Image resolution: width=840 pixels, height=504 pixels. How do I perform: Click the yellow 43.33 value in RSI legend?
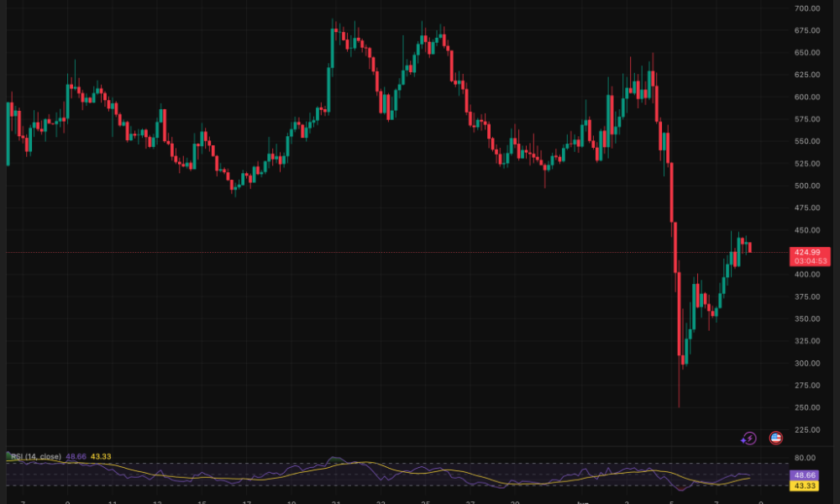point(101,457)
